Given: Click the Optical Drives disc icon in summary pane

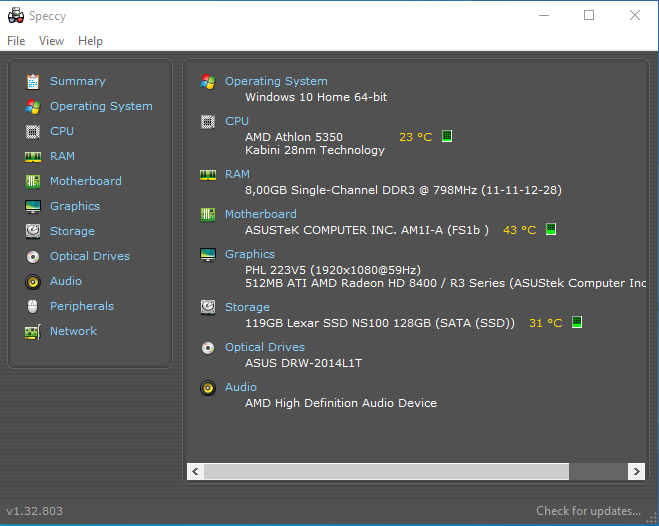Looking at the screenshot, I should point(208,348).
